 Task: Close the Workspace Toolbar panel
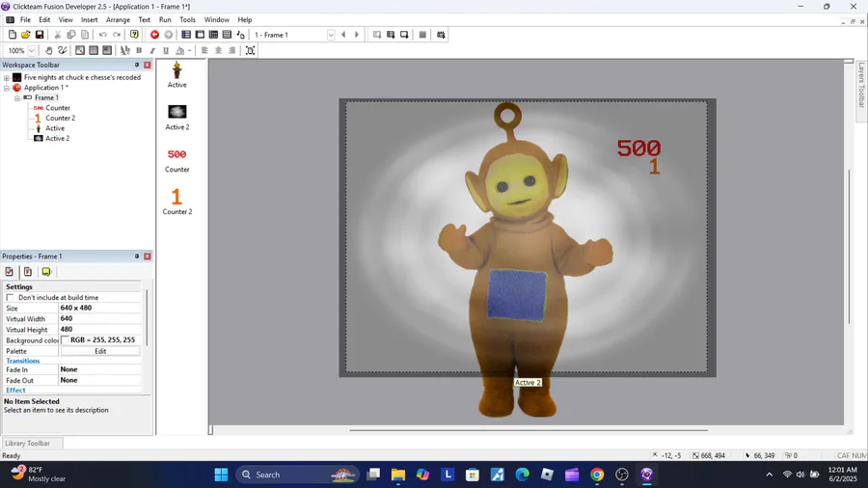point(148,65)
